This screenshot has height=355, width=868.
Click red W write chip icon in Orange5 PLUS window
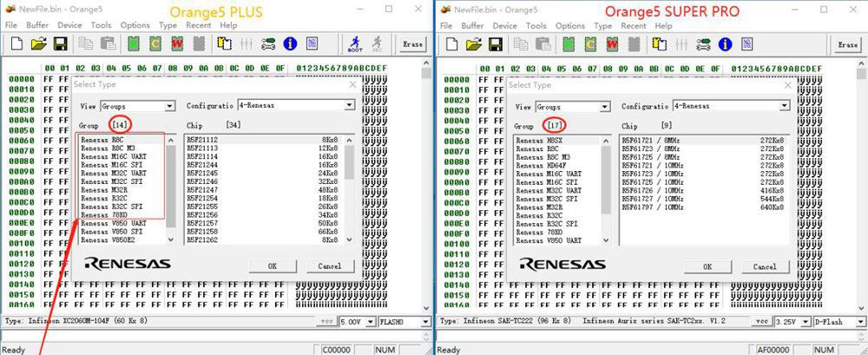pyautogui.click(x=177, y=43)
